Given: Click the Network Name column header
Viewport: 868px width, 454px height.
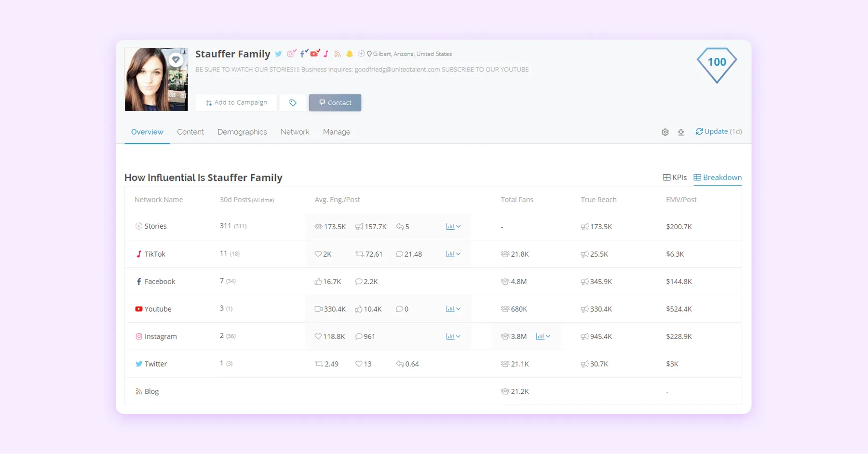Looking at the screenshot, I should pyautogui.click(x=159, y=200).
